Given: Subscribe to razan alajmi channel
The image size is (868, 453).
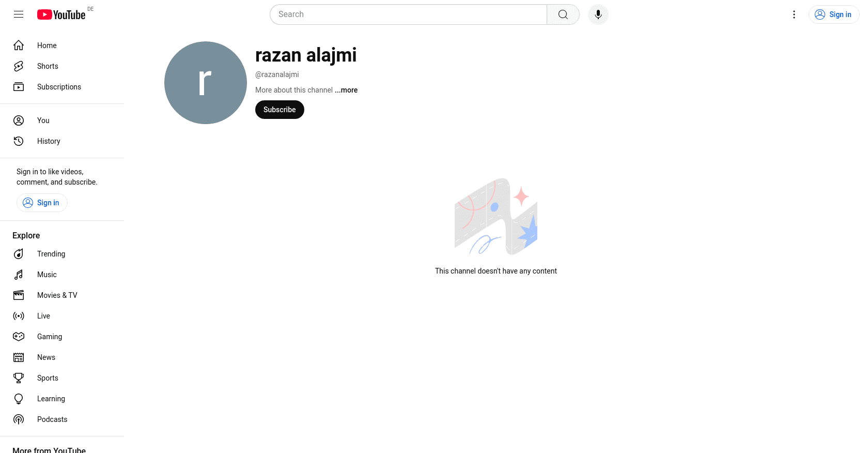Looking at the screenshot, I should click(280, 110).
